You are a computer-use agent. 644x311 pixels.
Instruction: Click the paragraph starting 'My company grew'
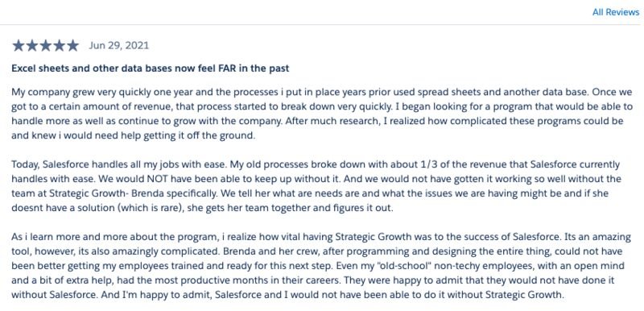(x=322, y=114)
